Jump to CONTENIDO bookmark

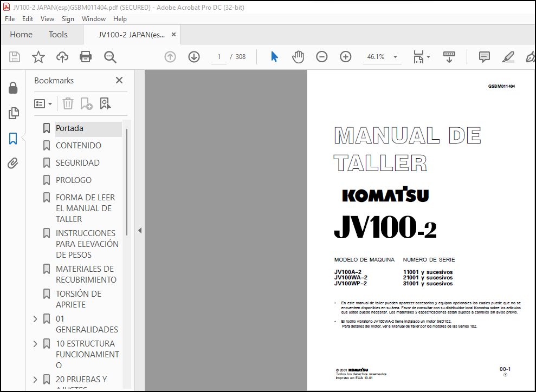pyautogui.click(x=79, y=146)
